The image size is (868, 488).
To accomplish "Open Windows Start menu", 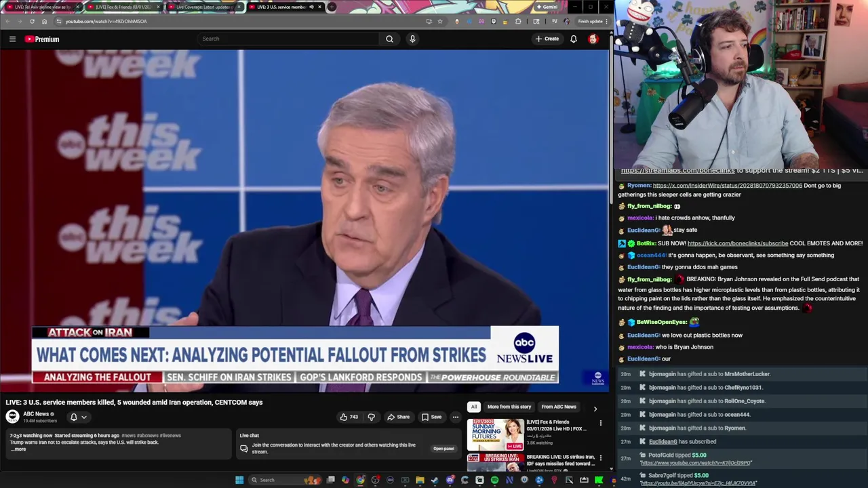I will (x=239, y=480).
